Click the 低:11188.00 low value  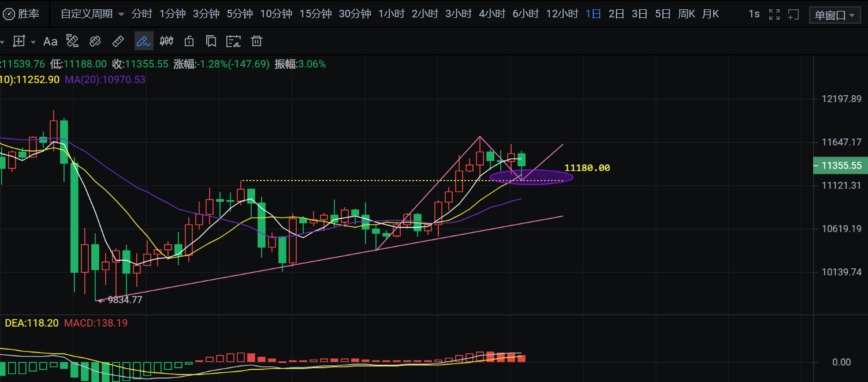click(x=78, y=64)
